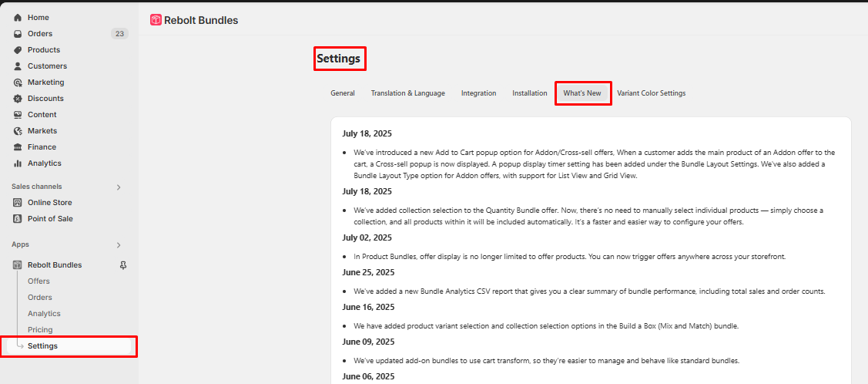Click the Product Bundles offer display entry

(570, 257)
